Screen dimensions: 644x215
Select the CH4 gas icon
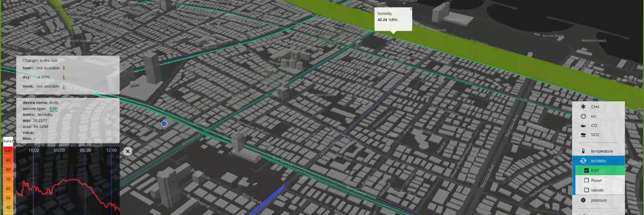pyautogui.click(x=583, y=107)
